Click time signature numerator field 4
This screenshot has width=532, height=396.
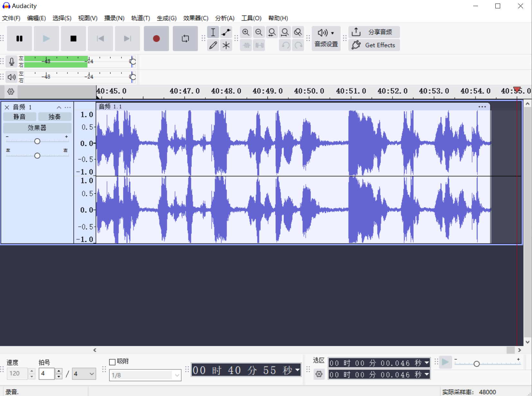(47, 374)
